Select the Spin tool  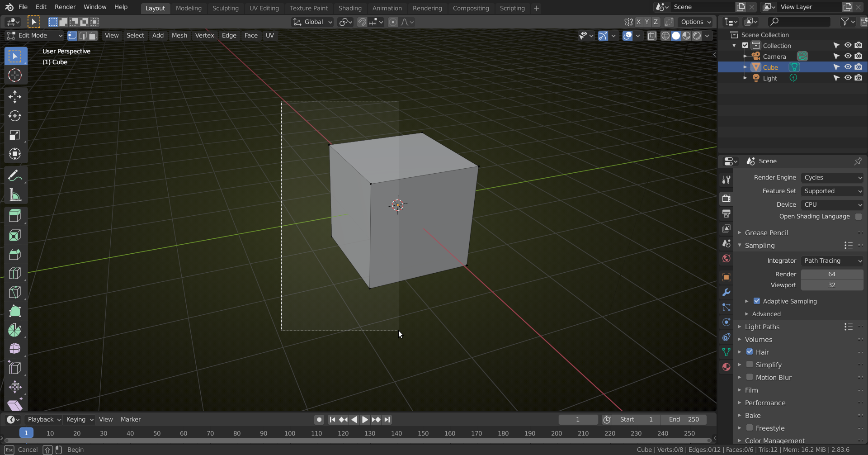15,330
